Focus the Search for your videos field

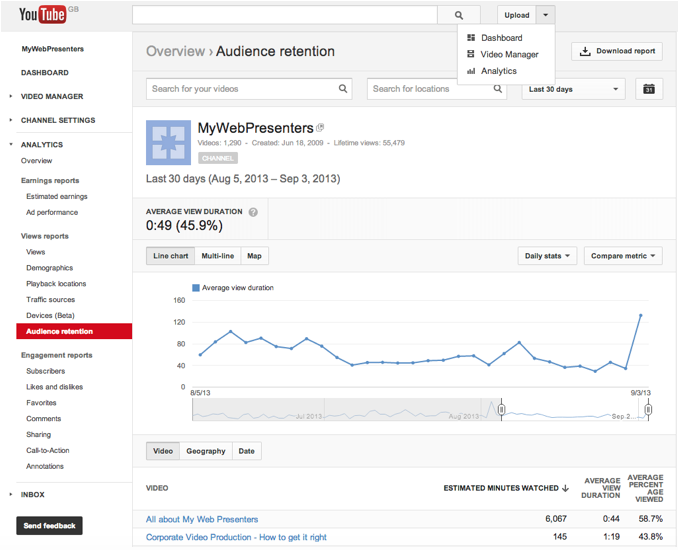click(249, 89)
